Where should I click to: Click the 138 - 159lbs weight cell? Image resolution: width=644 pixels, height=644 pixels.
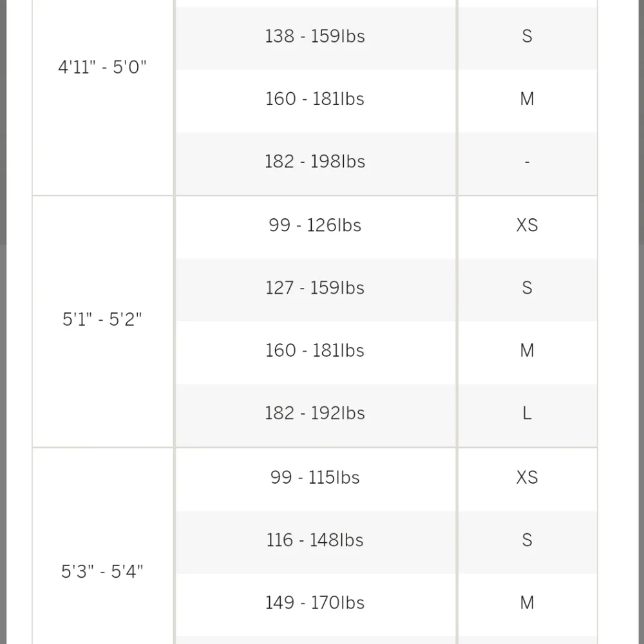click(x=316, y=38)
